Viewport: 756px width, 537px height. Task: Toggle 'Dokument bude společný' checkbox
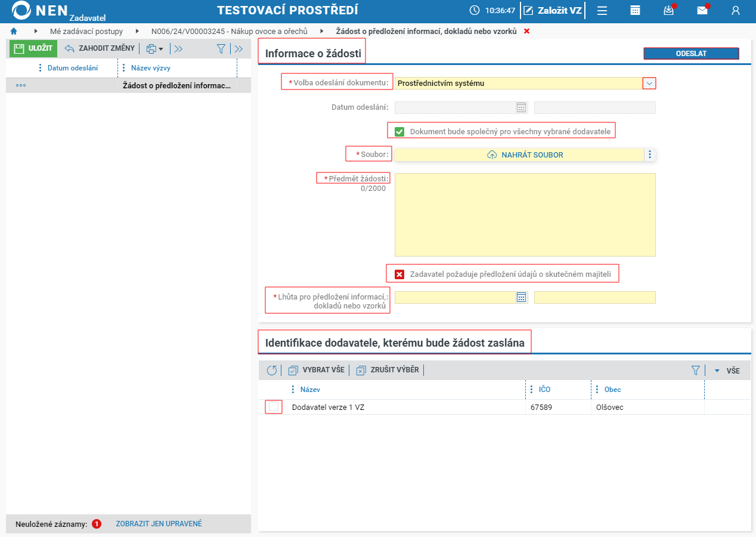tap(399, 131)
